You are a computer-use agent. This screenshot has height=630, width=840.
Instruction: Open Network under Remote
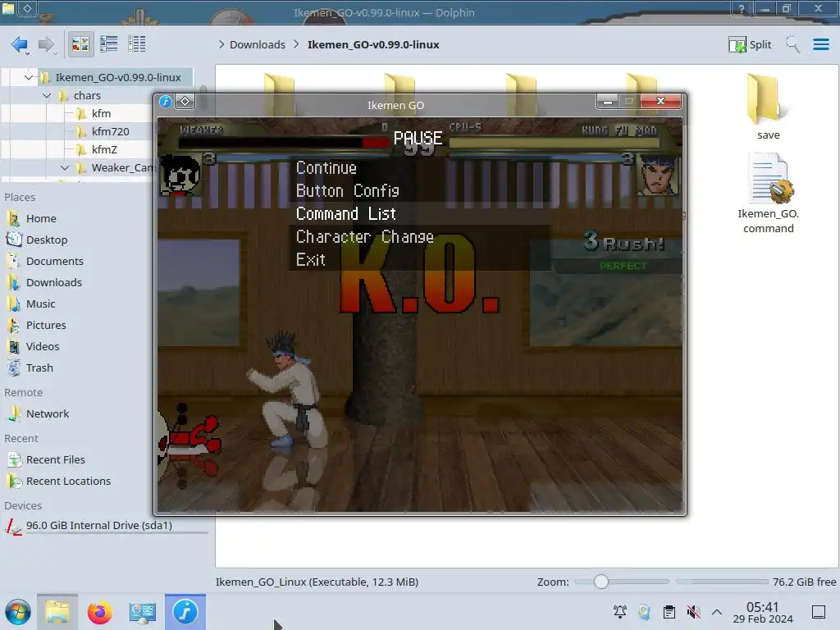tap(47, 413)
